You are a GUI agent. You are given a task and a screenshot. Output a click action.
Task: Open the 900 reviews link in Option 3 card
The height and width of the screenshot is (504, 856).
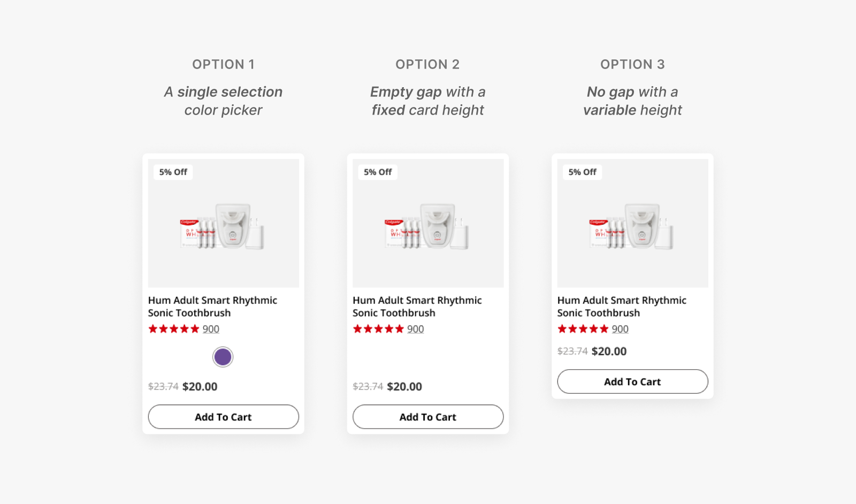(620, 329)
